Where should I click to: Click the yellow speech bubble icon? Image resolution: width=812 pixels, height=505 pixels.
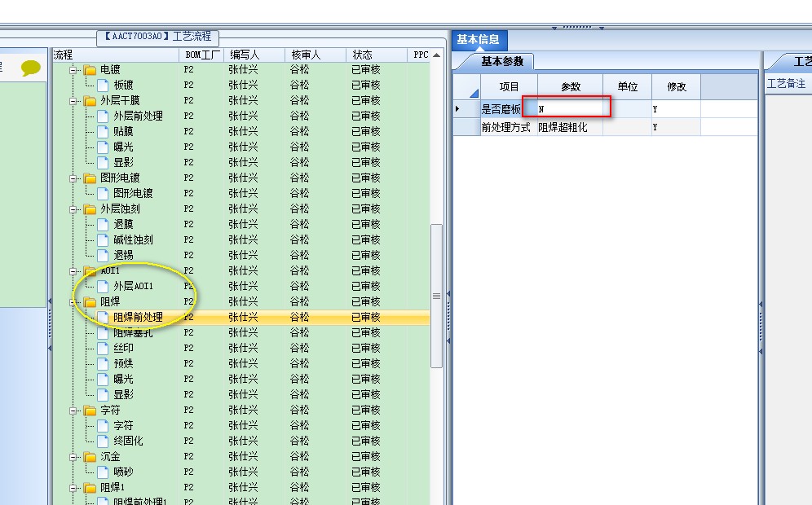pyautogui.click(x=30, y=68)
